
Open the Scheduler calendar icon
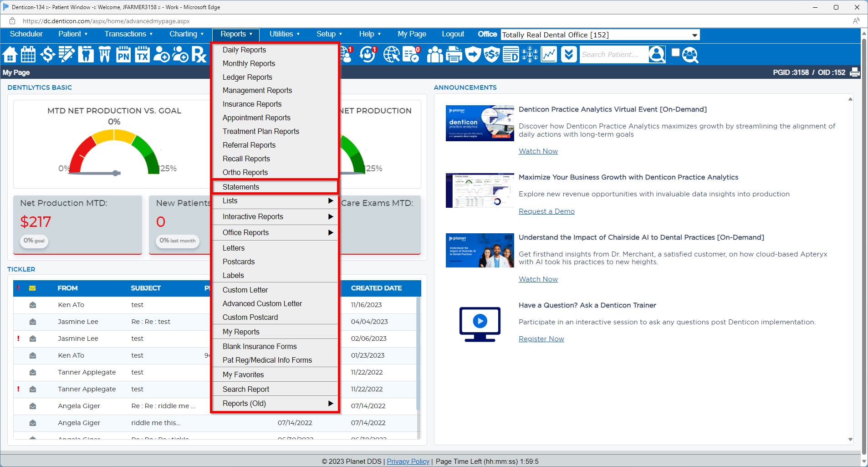pos(28,54)
